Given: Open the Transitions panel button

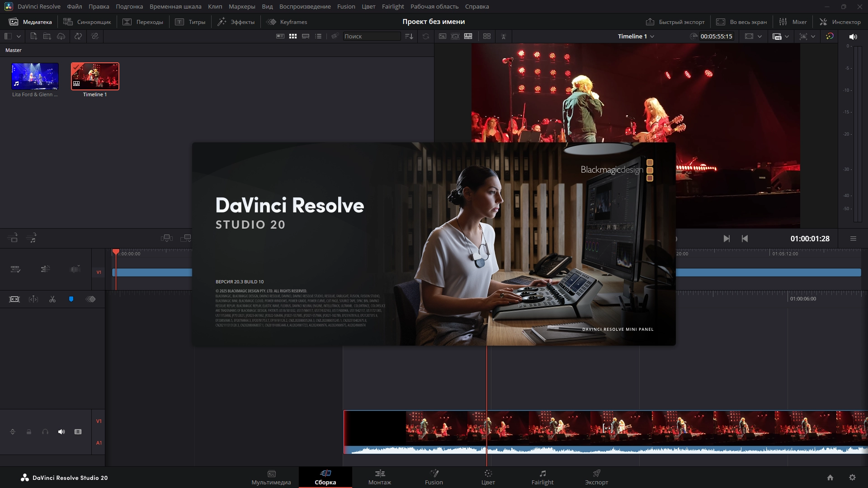Looking at the screenshot, I should [143, 22].
